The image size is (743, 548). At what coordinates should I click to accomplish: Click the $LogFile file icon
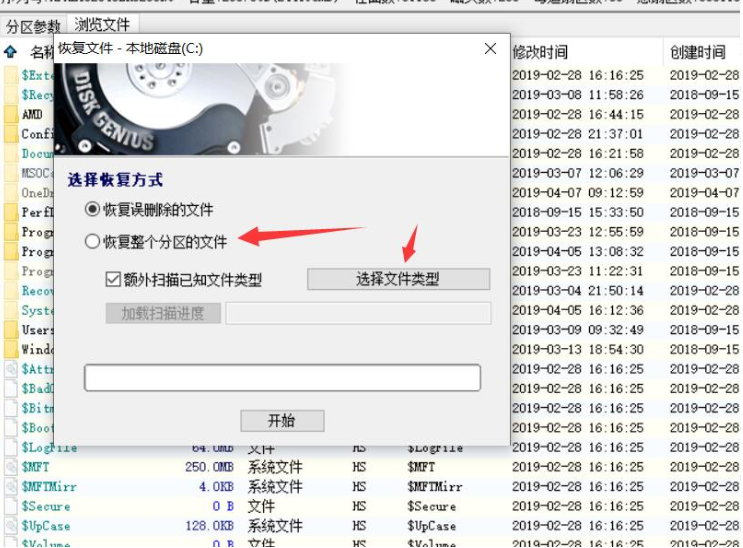point(11,447)
